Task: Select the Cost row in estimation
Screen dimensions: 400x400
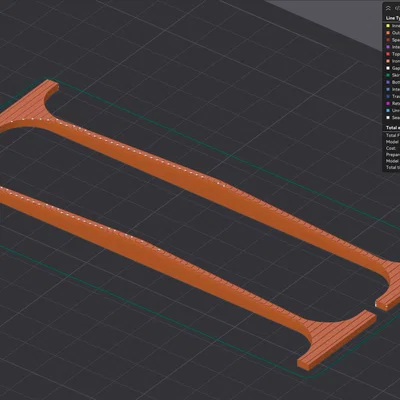Action: (391, 148)
